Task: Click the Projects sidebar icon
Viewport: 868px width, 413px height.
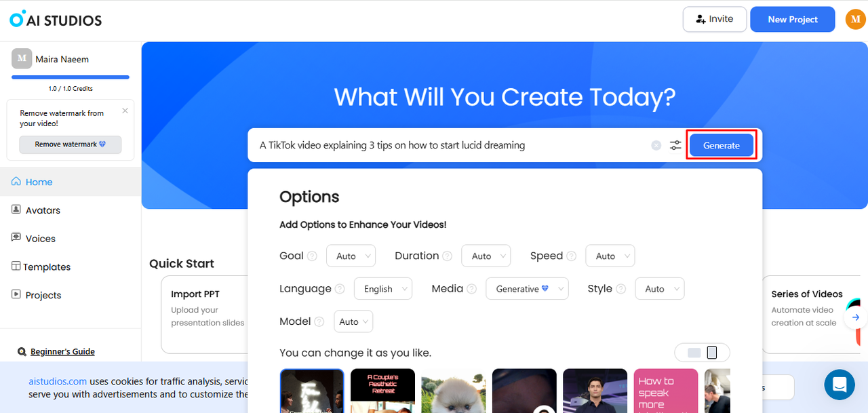Action: (x=16, y=294)
